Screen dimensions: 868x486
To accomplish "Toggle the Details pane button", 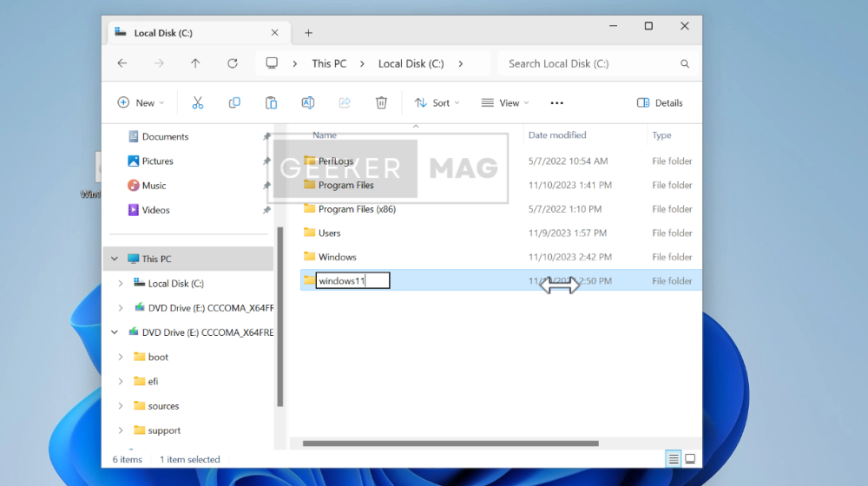I will [x=660, y=103].
